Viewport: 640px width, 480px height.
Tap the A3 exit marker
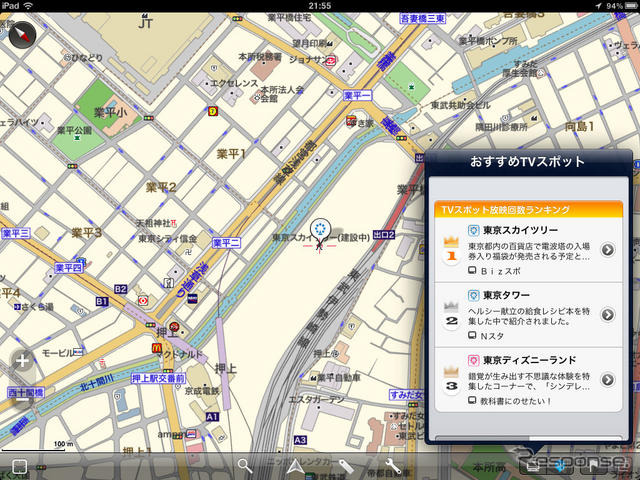[300, 440]
